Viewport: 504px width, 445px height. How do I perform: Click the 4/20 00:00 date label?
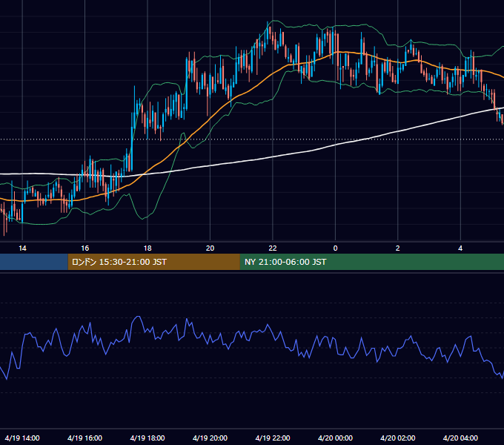point(335,438)
